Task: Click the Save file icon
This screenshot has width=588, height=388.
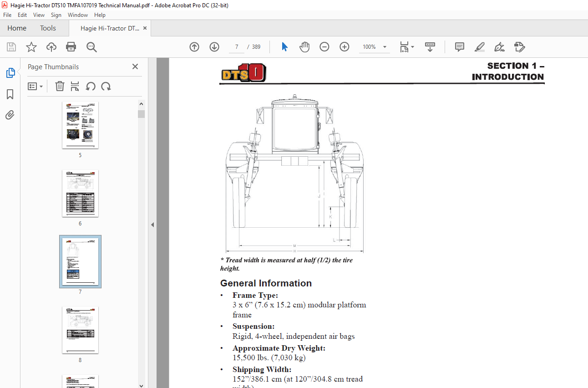Action: 11,47
